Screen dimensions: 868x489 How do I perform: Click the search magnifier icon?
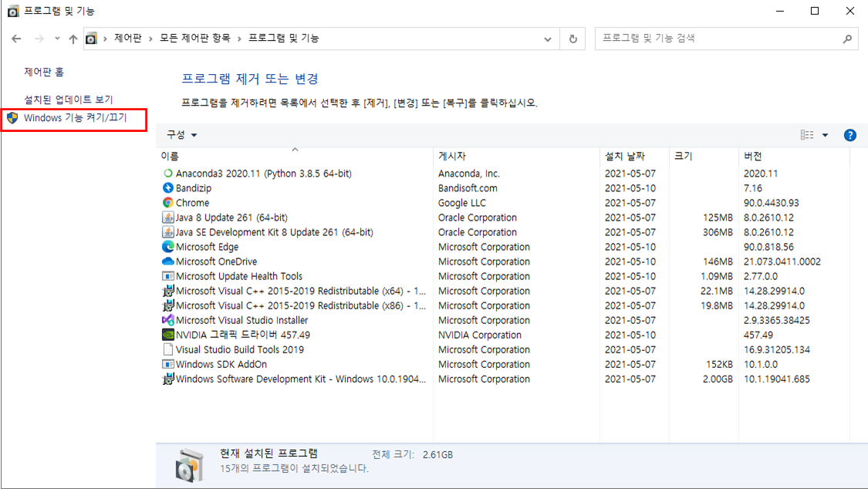click(847, 39)
